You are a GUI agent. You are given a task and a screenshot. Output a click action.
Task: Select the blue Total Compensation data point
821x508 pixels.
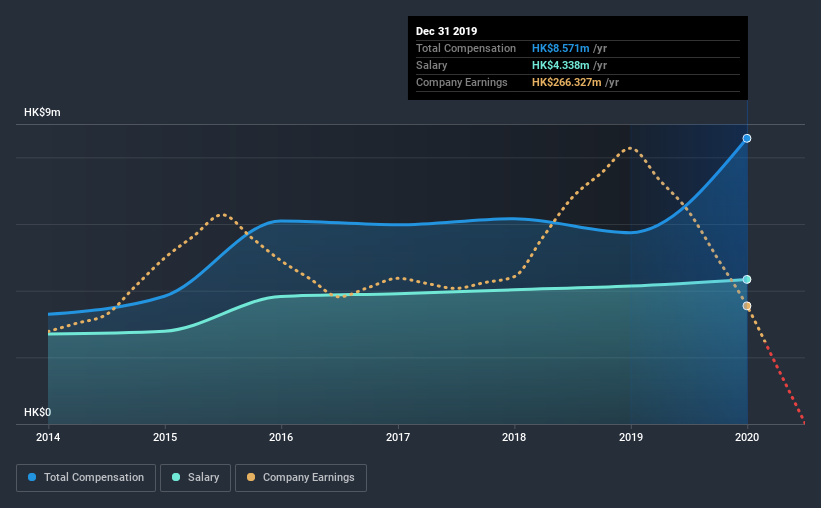[x=747, y=138]
